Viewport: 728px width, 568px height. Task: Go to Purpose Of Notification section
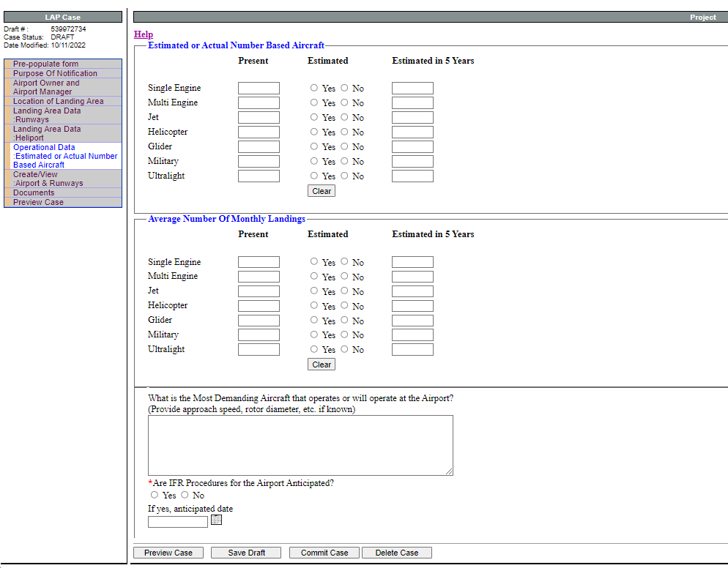coord(55,73)
